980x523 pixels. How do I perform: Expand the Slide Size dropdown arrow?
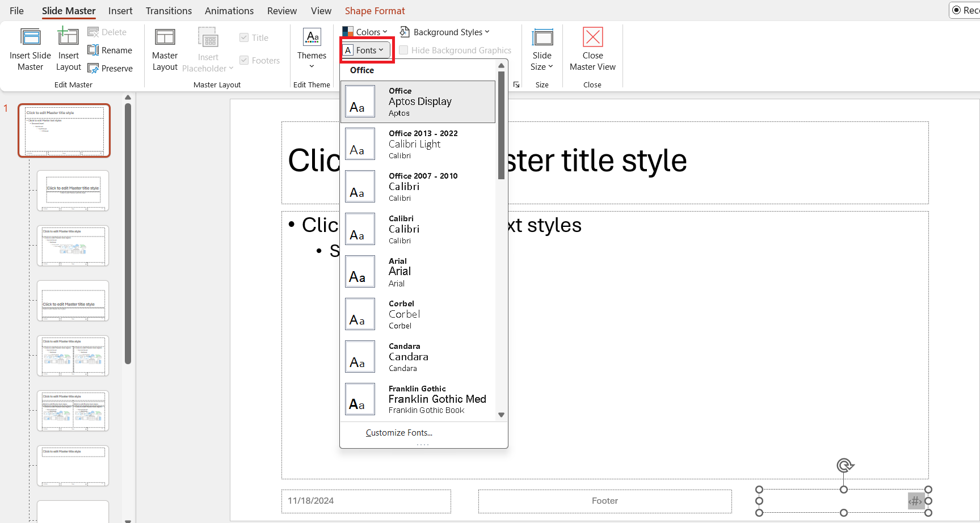pos(550,66)
